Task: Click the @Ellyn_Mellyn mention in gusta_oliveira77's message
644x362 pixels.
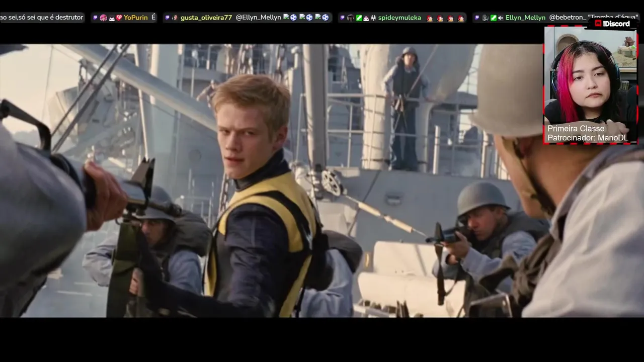Action: (258, 18)
